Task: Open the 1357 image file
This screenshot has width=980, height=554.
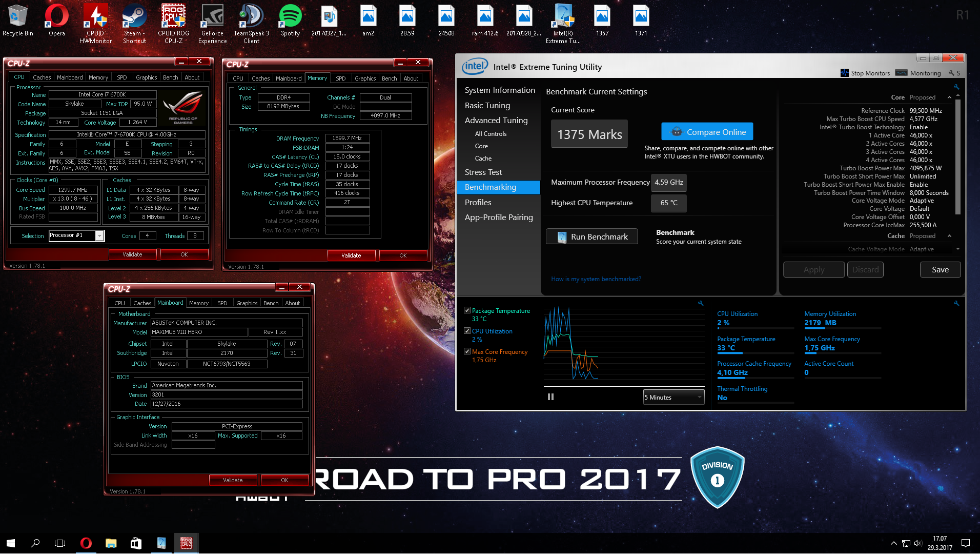Action: (602, 21)
